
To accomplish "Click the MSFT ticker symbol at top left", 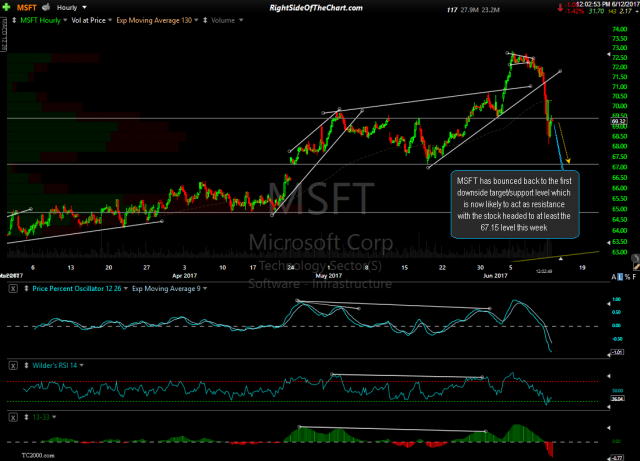I will point(27,7).
